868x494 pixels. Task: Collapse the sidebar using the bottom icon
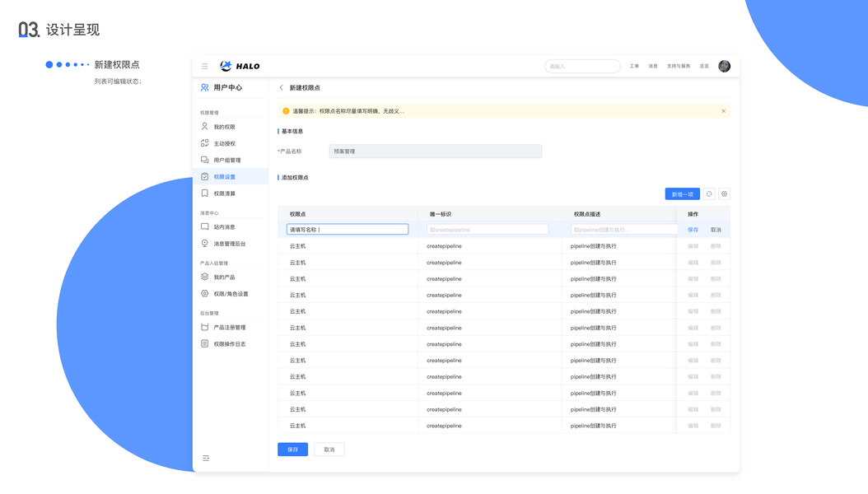click(x=206, y=458)
